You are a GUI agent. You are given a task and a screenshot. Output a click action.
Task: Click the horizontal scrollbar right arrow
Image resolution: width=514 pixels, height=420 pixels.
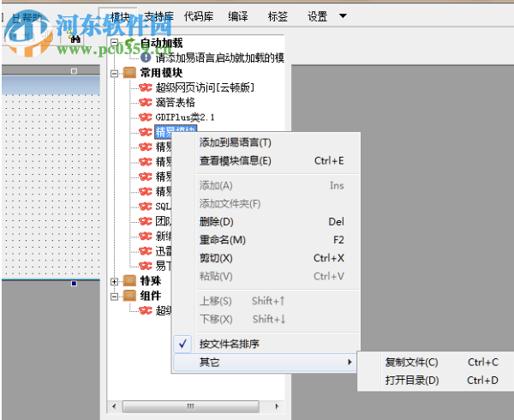[x=277, y=406]
